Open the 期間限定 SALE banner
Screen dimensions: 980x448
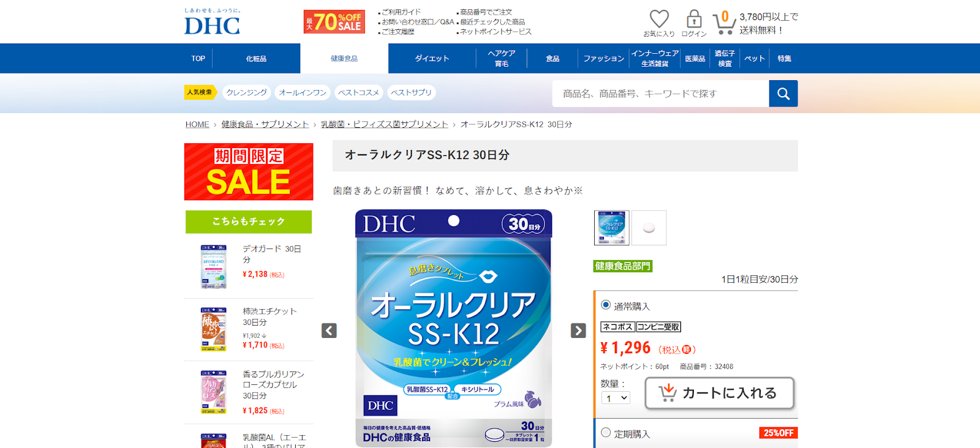click(x=249, y=171)
